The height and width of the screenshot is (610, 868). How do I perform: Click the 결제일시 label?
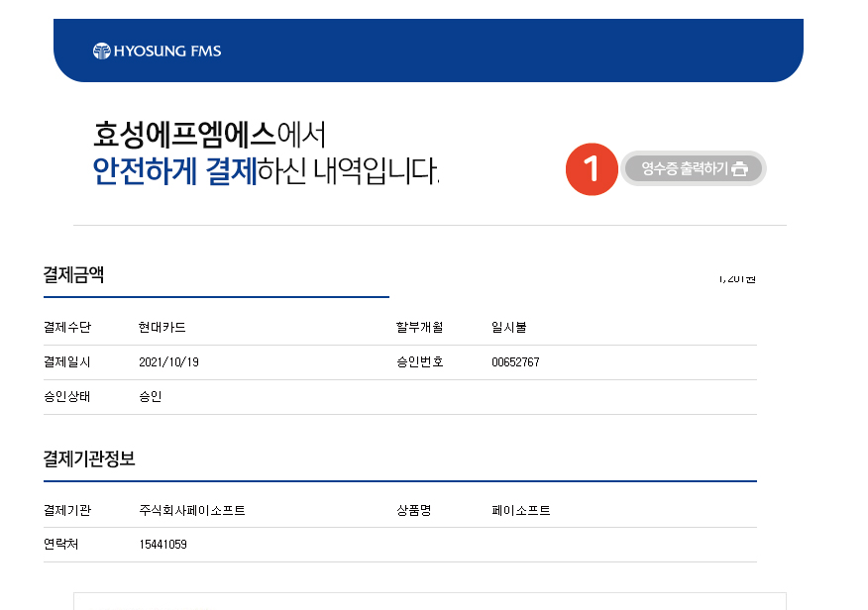[67, 361]
